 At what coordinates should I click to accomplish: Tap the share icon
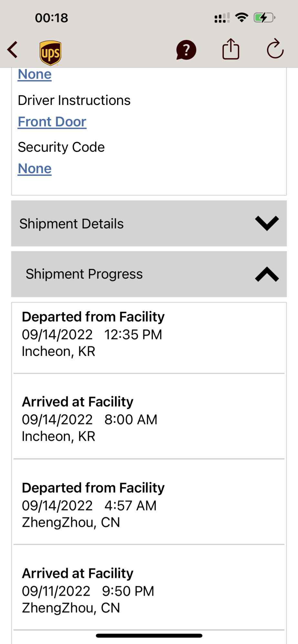[231, 49]
